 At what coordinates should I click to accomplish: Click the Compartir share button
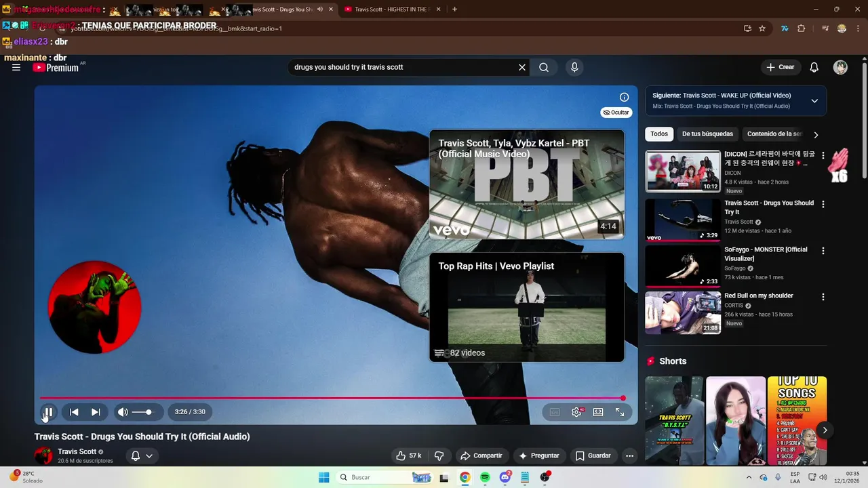481,455
